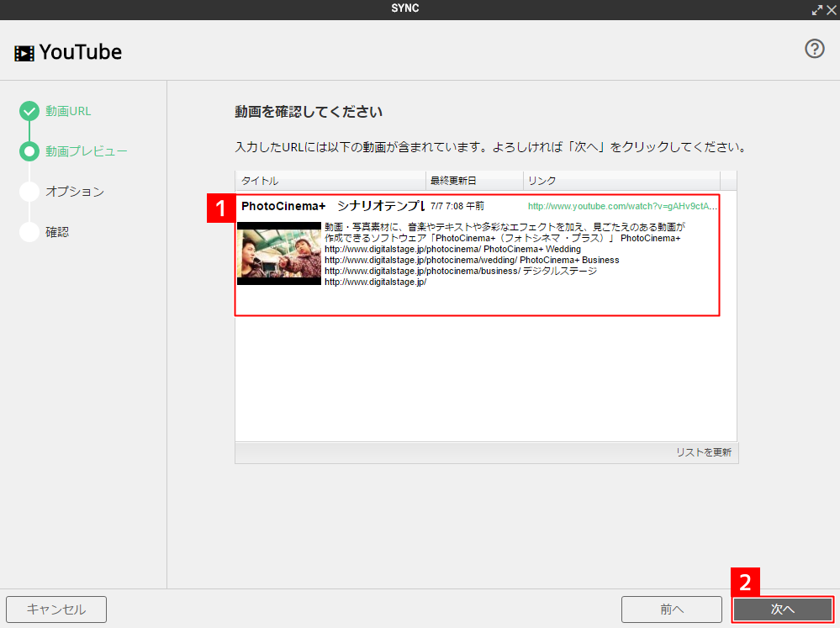The image size is (840, 628).
Task: Jump to the 確認 step
Action: pyautogui.click(x=57, y=231)
